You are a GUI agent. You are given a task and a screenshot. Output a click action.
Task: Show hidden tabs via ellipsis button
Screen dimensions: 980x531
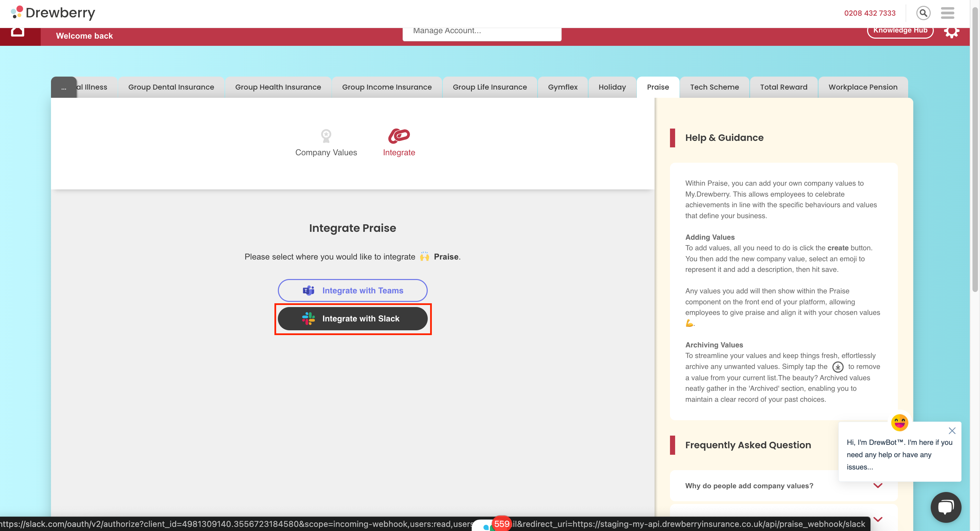tap(64, 88)
